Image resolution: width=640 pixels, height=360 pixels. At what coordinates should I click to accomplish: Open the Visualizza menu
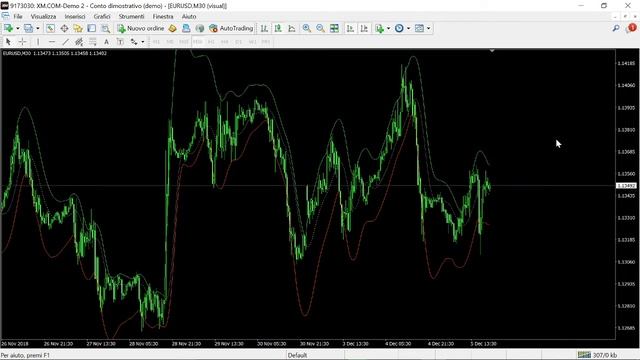(43, 16)
